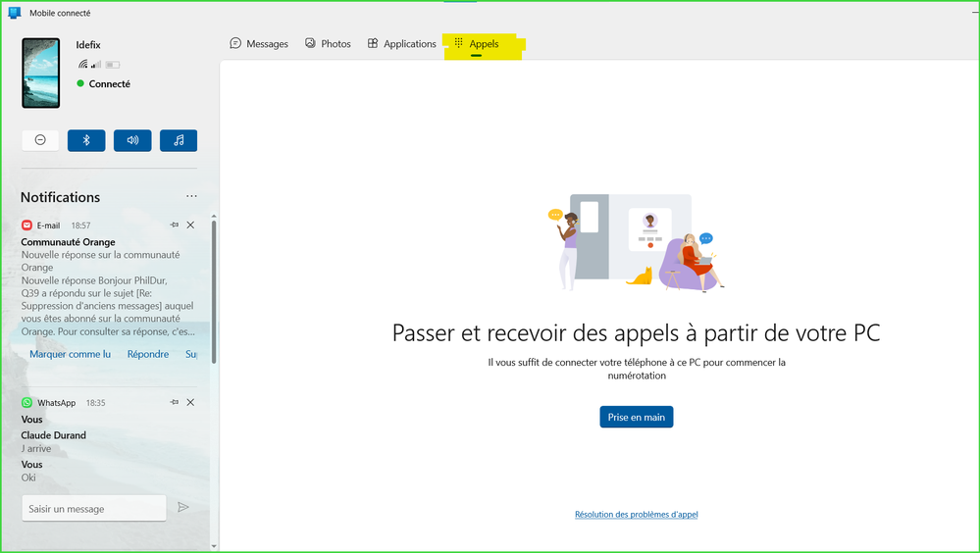Open the Applications tab
This screenshot has width=980, height=553.
[x=401, y=44]
